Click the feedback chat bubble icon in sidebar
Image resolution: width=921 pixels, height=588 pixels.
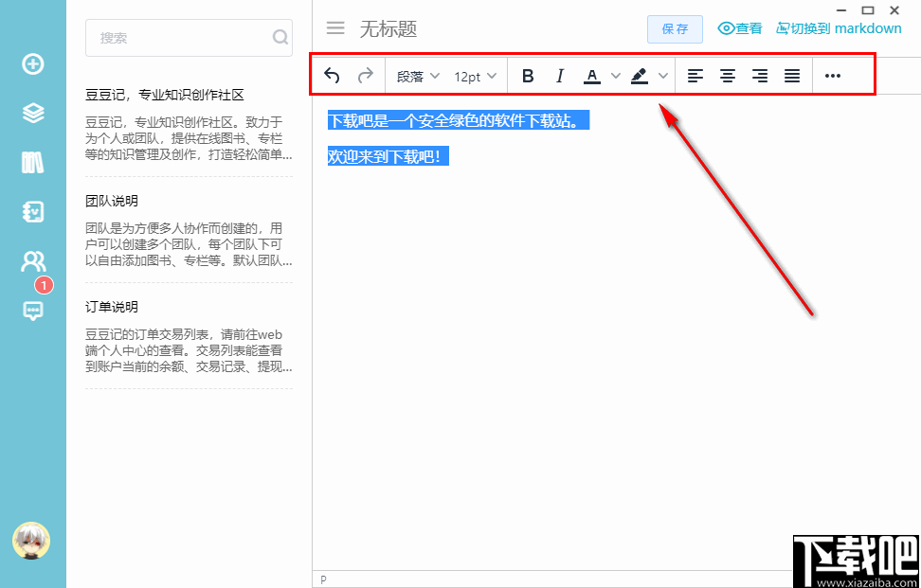coord(33,311)
